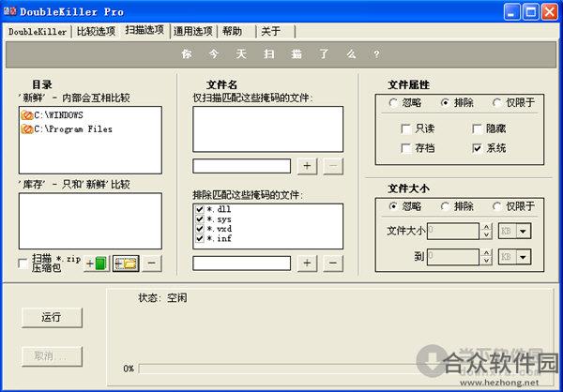The width and height of the screenshot is (563, 392).
Task: Enable the 只读 attribute checkbox
Action: 405,128
